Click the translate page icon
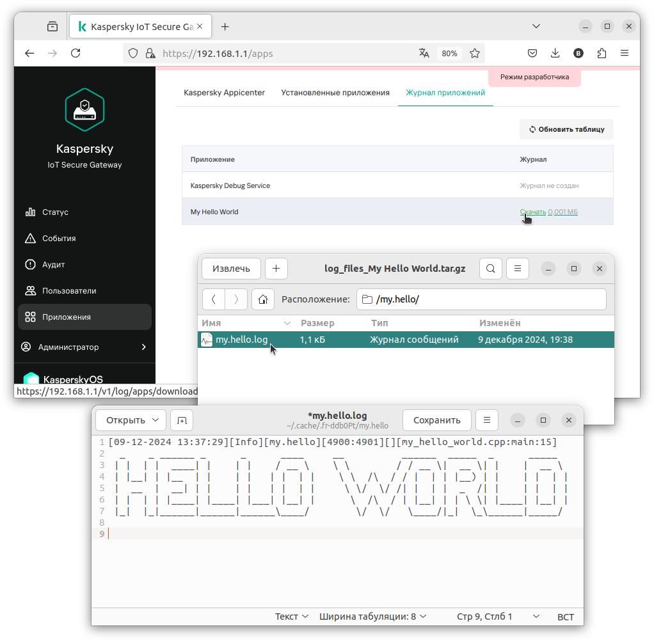 pos(424,53)
